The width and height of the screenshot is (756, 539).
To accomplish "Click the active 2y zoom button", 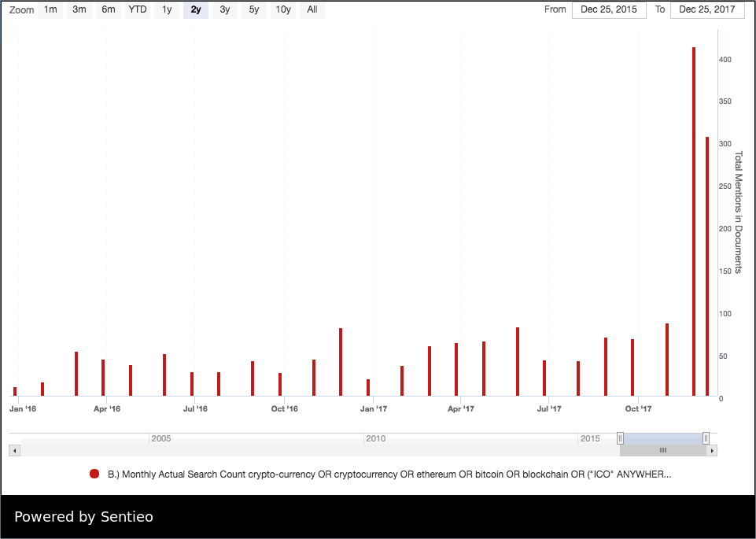I will (x=196, y=9).
